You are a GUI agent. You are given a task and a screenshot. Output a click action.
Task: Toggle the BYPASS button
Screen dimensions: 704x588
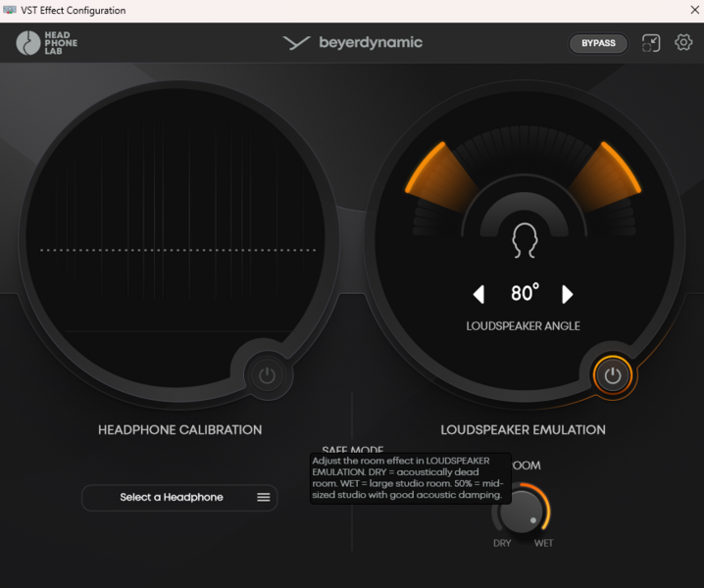click(598, 43)
